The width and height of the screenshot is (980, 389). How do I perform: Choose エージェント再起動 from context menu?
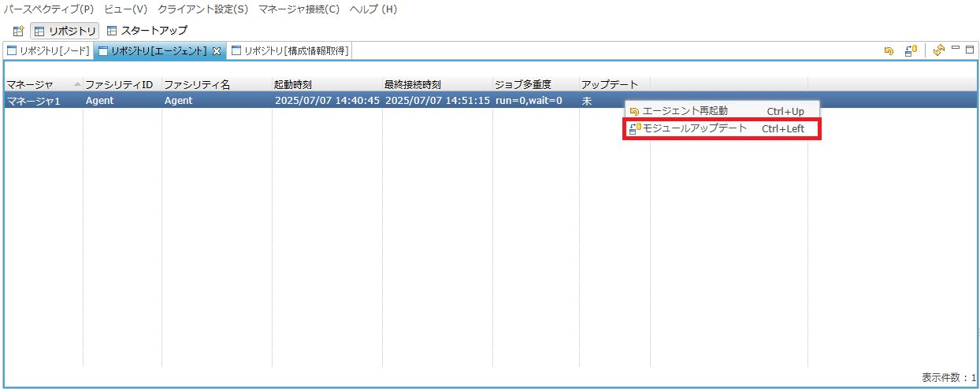pyautogui.click(x=685, y=111)
